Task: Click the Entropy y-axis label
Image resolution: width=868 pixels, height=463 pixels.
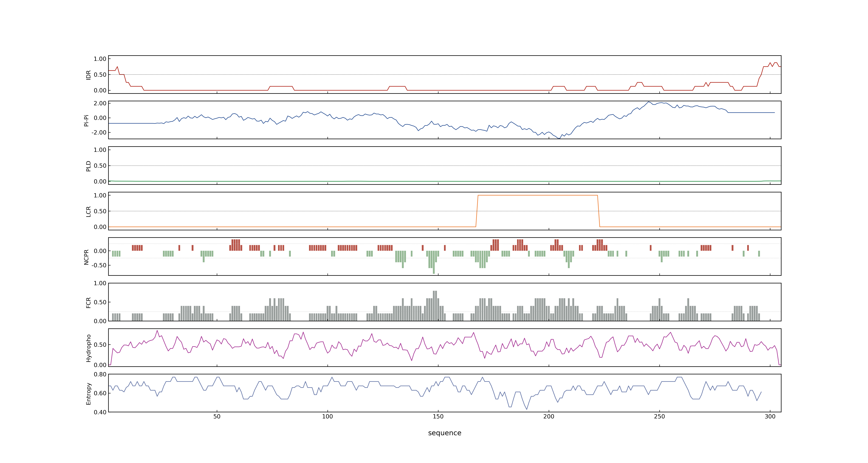Action: [x=88, y=393]
